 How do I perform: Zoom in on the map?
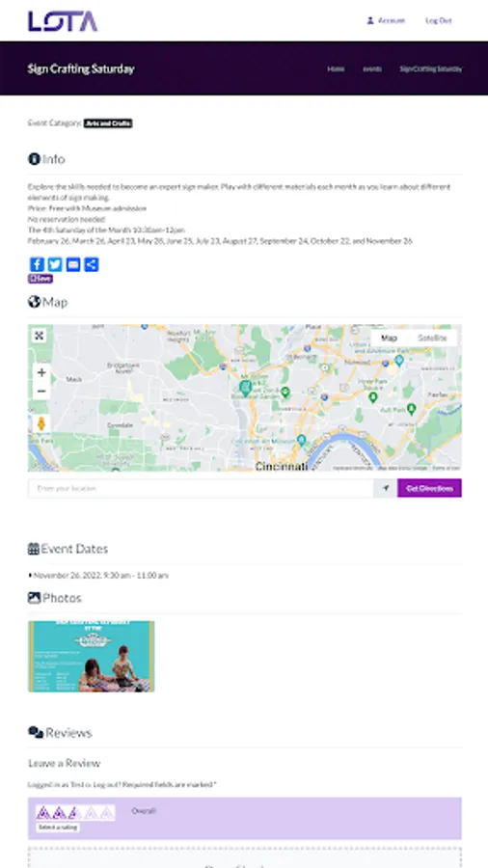click(41, 372)
